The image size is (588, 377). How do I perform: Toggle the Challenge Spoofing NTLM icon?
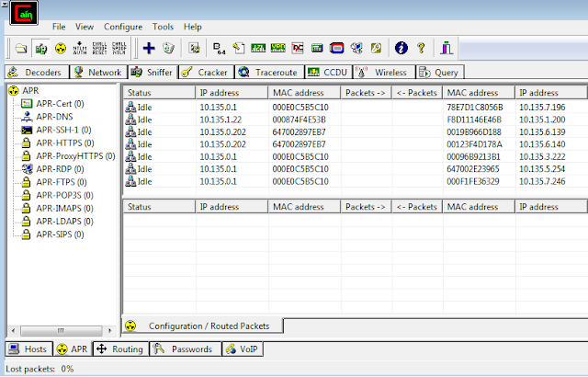[119, 48]
